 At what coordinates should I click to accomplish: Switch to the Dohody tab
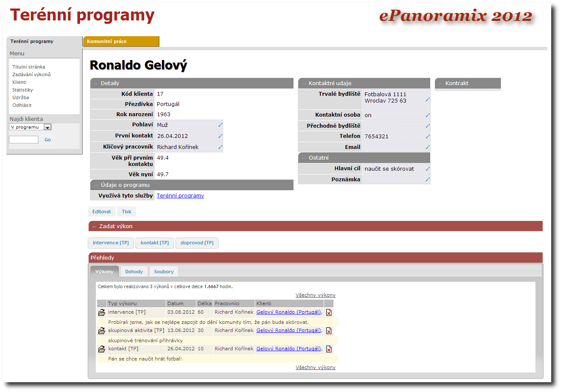click(134, 272)
